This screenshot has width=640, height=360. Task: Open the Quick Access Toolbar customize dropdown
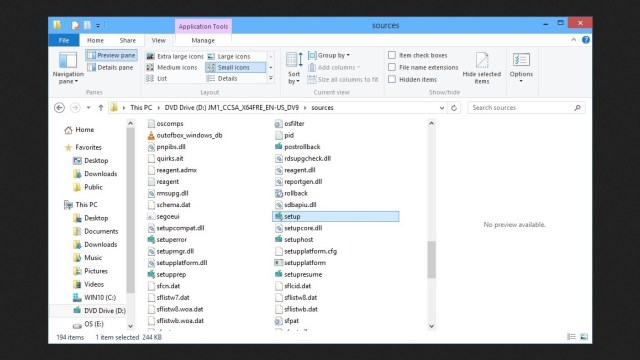[98, 25]
